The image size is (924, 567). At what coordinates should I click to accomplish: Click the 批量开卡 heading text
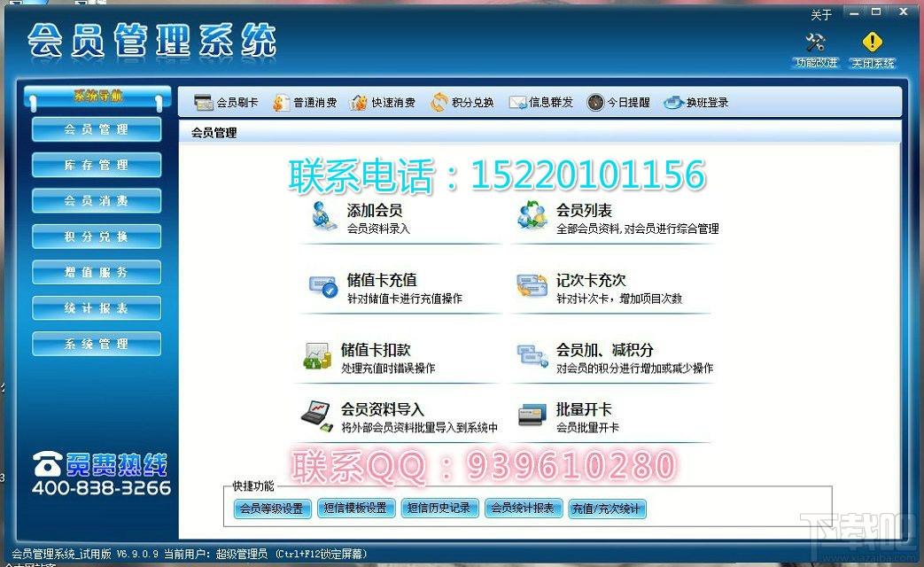584,409
